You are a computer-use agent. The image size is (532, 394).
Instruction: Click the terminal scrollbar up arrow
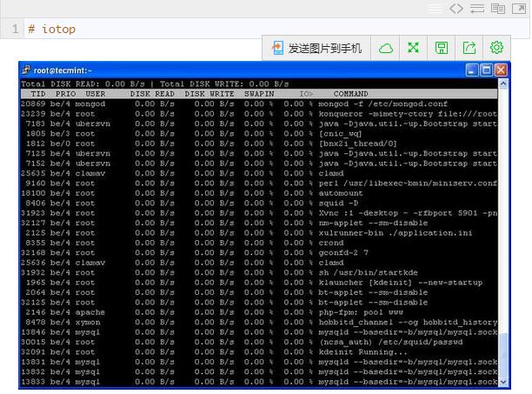(503, 83)
